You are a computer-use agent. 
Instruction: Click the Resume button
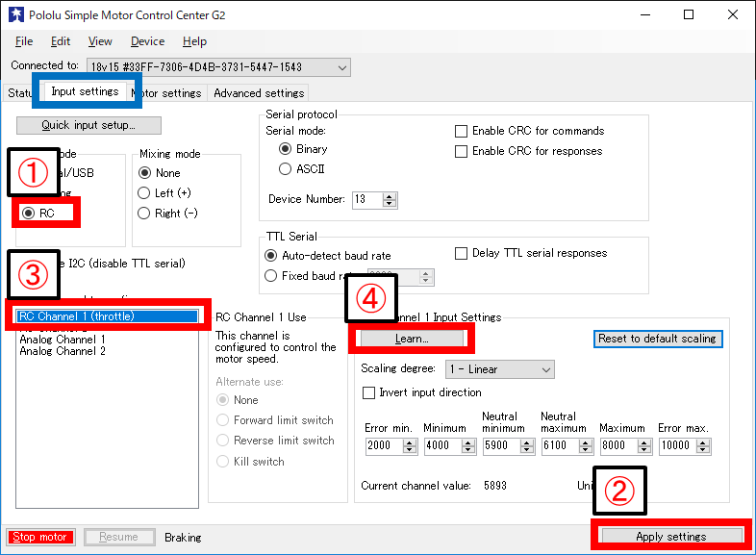[x=119, y=537]
